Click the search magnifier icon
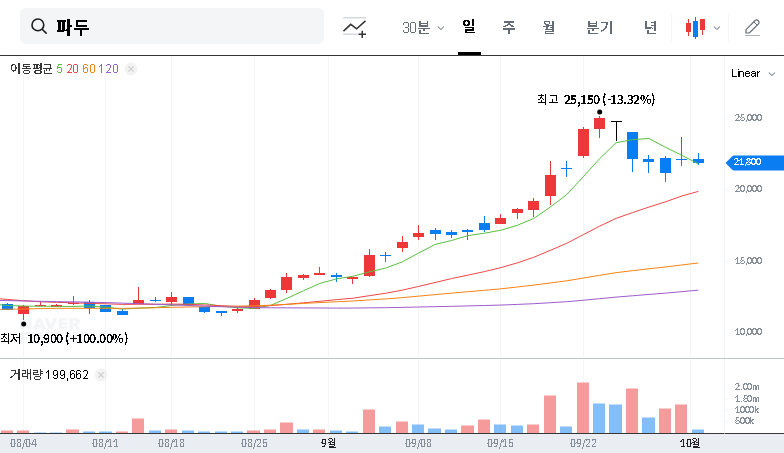 pyautogui.click(x=40, y=27)
